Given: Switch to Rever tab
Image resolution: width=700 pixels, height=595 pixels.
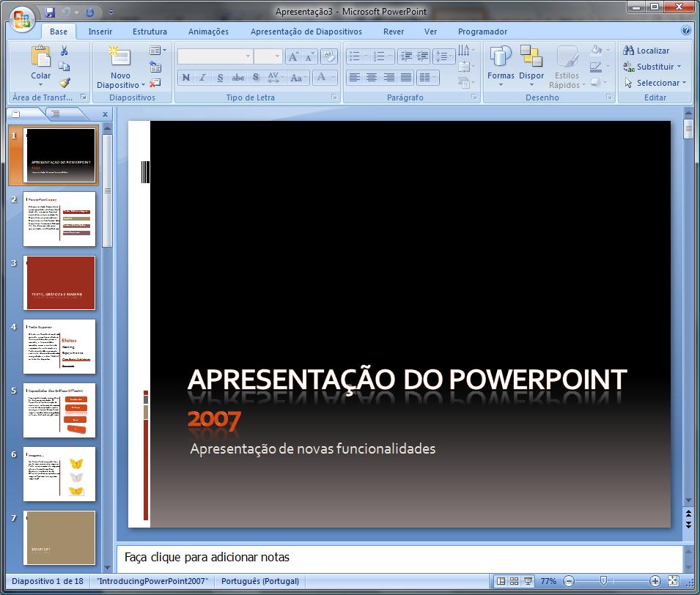Looking at the screenshot, I should pos(394,32).
